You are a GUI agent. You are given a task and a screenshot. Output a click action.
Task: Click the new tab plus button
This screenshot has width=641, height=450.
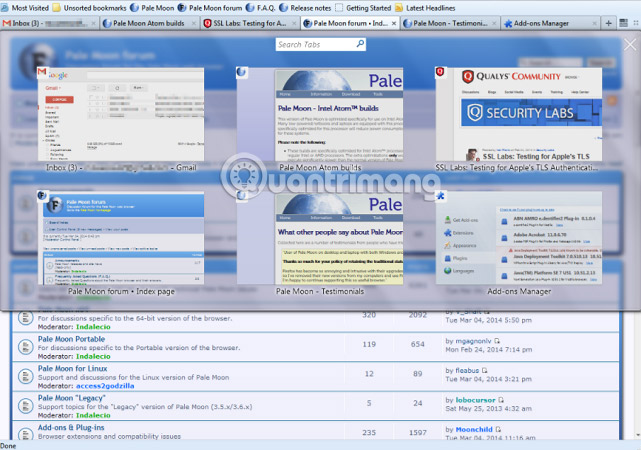tap(609, 22)
